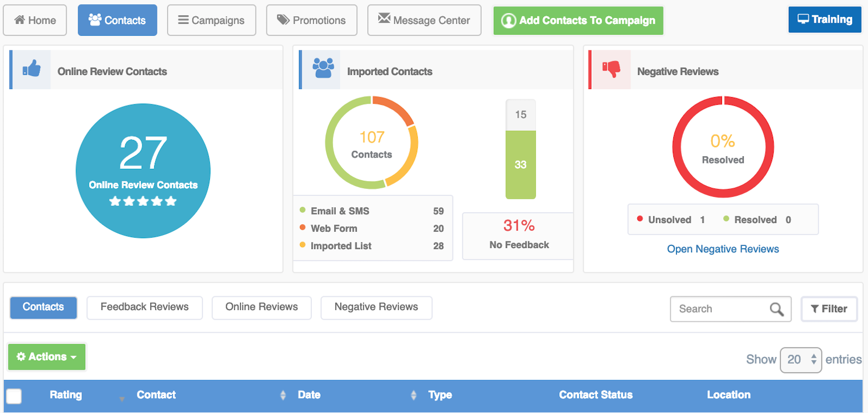This screenshot has height=413, width=868.
Task: Click the monitor icon in Training button
Action: click(x=803, y=19)
